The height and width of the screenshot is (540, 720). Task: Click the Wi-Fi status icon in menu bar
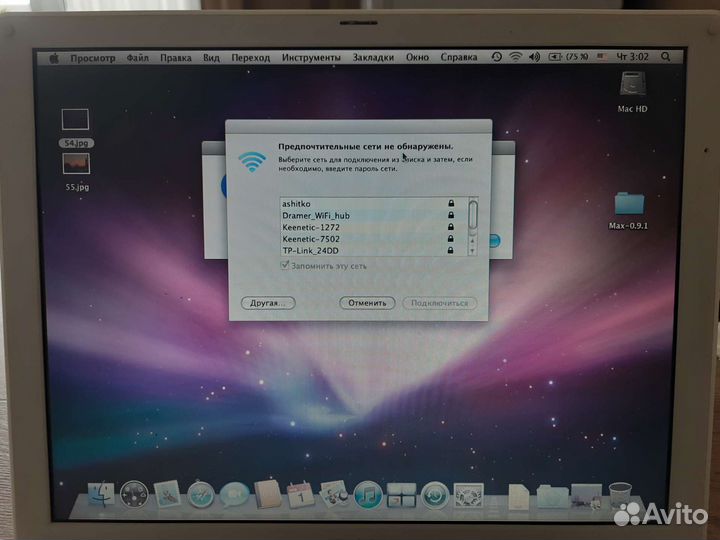point(516,57)
